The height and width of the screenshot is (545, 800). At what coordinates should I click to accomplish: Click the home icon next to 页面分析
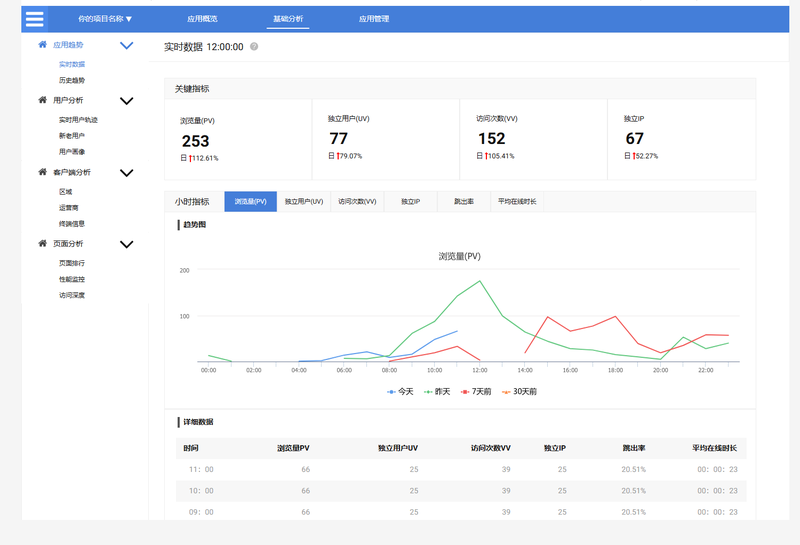42,243
